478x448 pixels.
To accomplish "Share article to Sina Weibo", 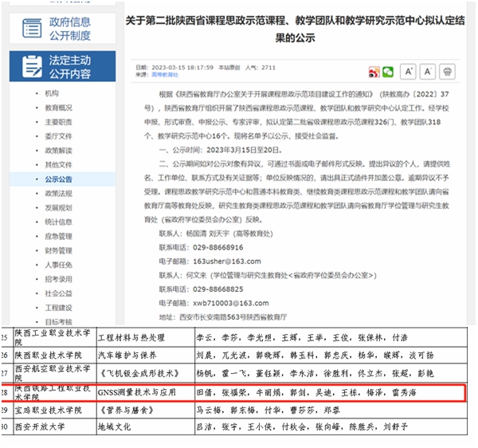I will click(370, 71).
